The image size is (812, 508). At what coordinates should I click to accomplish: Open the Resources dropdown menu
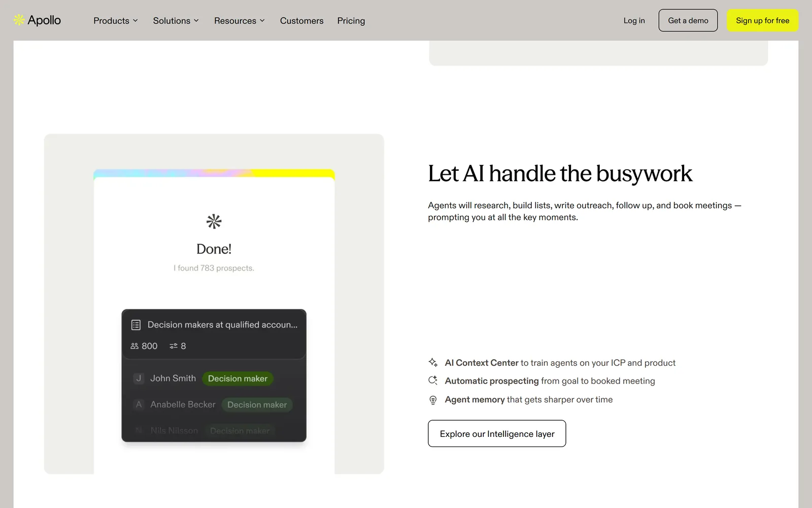point(240,21)
